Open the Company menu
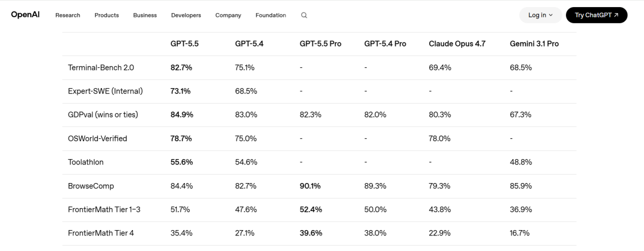Screen dimensions: 644x251 tap(228, 16)
